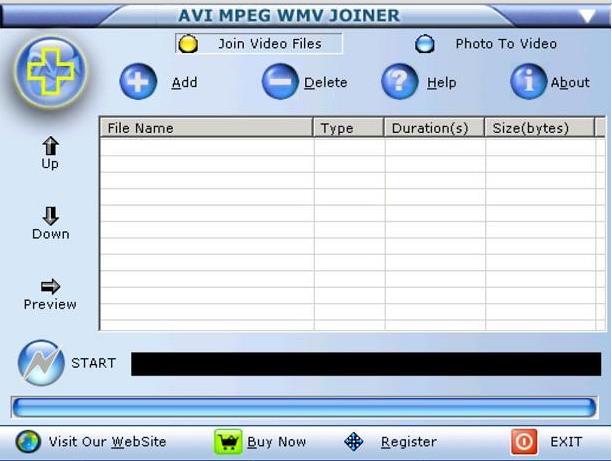
Task: Click the Up arrow icon
Action: [x=50, y=146]
